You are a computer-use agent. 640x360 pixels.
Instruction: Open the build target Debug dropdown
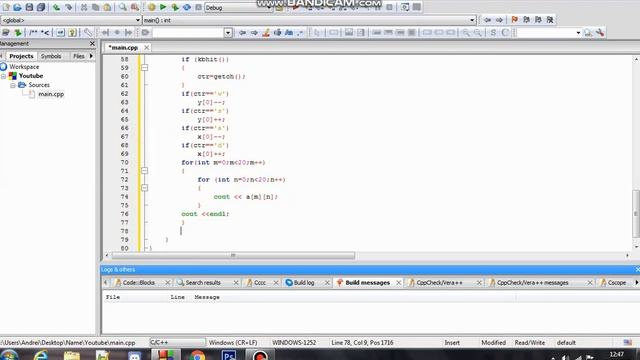(x=238, y=7)
